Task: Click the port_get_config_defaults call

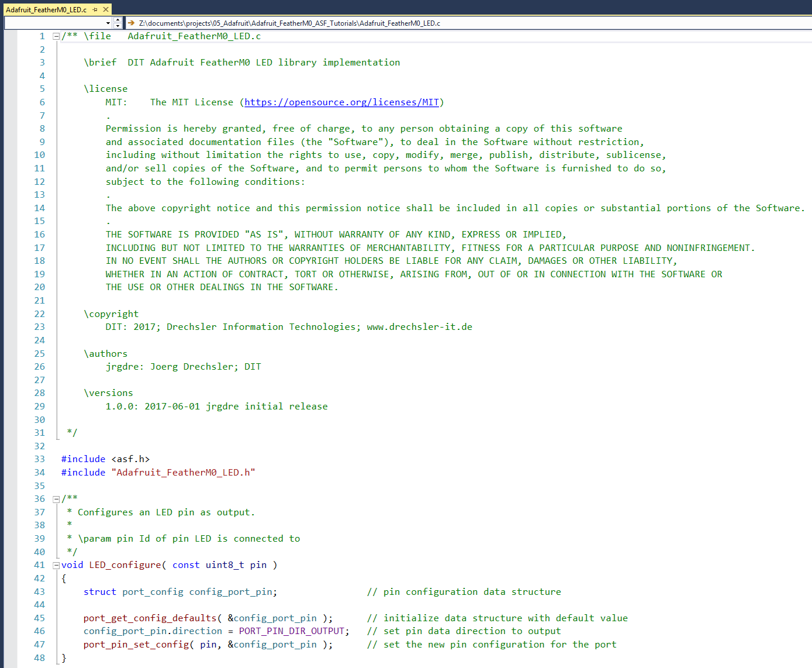Action: 150,618
